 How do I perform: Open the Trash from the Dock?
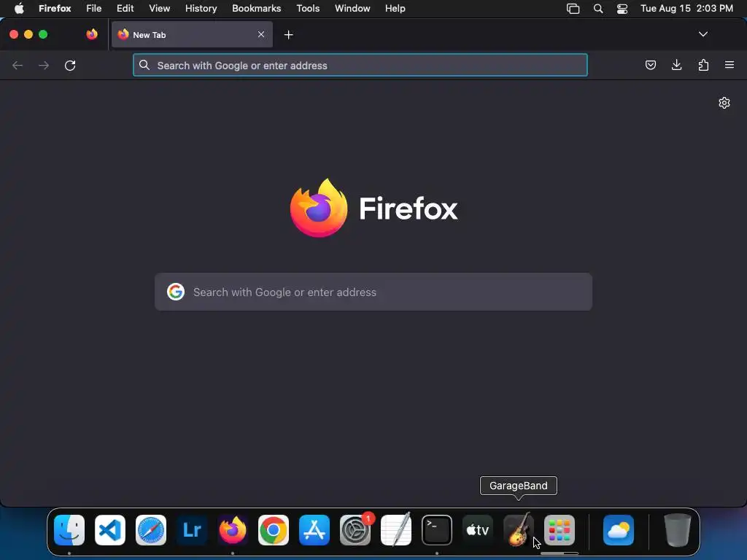678,530
